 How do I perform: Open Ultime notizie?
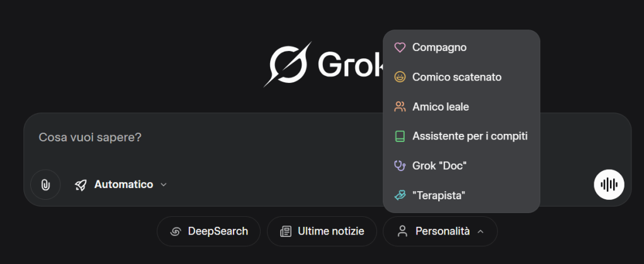pyautogui.click(x=322, y=231)
